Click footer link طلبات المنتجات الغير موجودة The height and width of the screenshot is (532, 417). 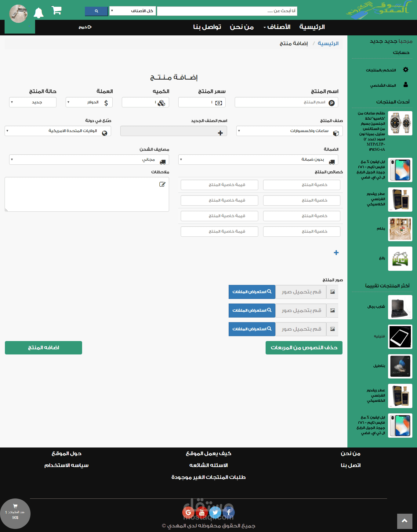[209, 477]
